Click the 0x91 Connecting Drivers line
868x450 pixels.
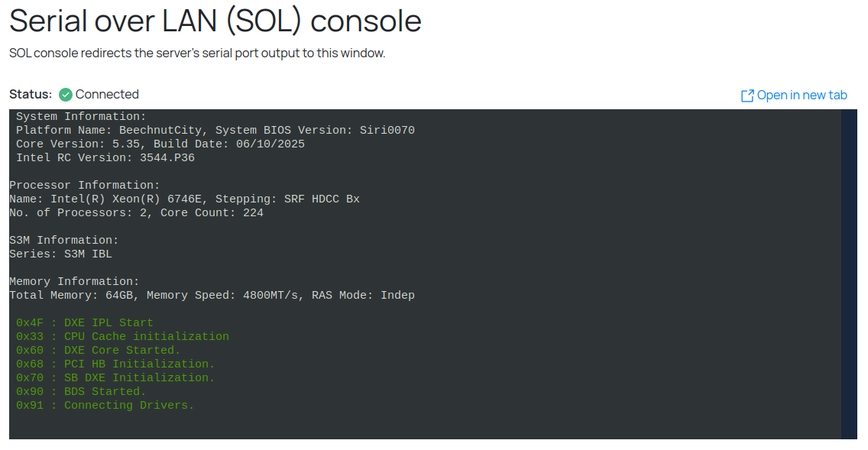coord(105,406)
